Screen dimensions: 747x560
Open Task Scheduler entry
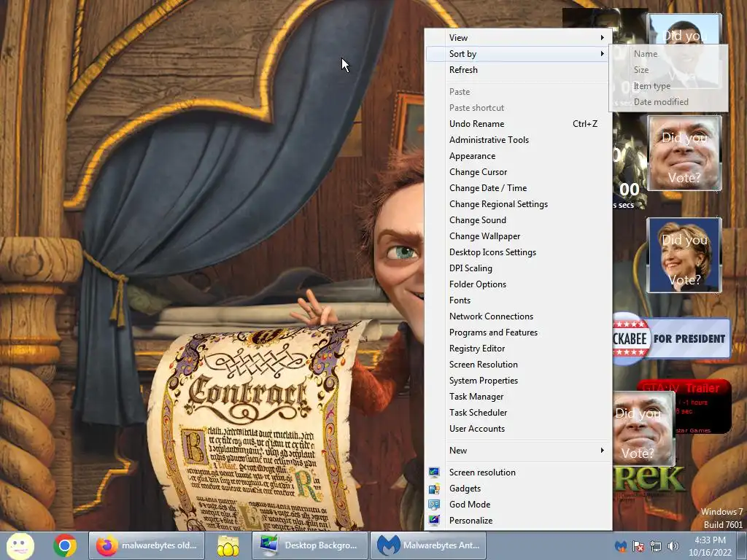[x=518, y=413]
